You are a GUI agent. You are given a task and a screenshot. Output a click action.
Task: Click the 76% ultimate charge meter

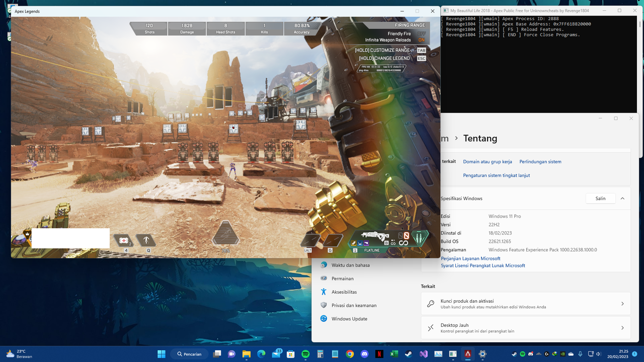click(225, 237)
